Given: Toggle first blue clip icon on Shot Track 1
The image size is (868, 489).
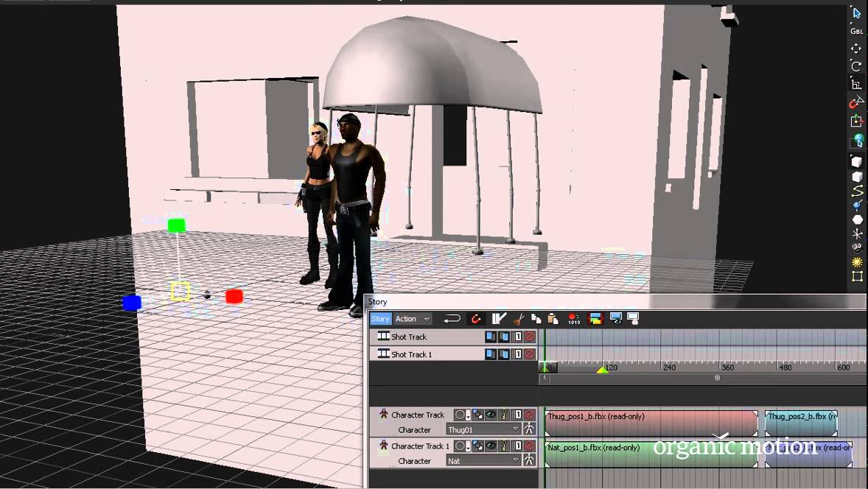Looking at the screenshot, I should tap(491, 354).
